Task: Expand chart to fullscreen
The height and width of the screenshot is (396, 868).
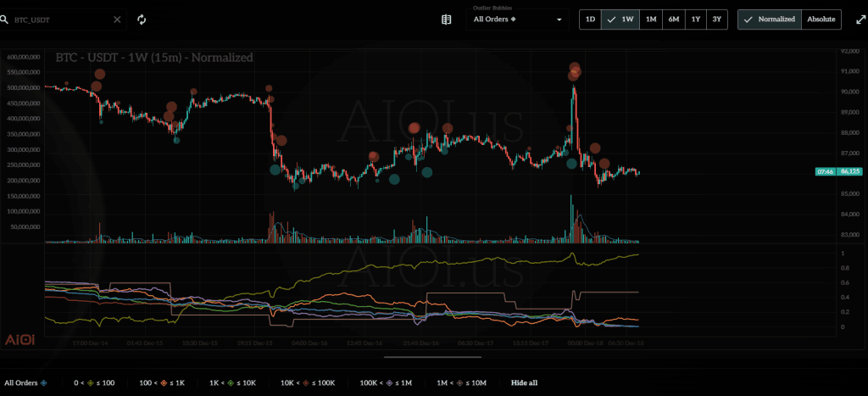Action: click(x=860, y=19)
